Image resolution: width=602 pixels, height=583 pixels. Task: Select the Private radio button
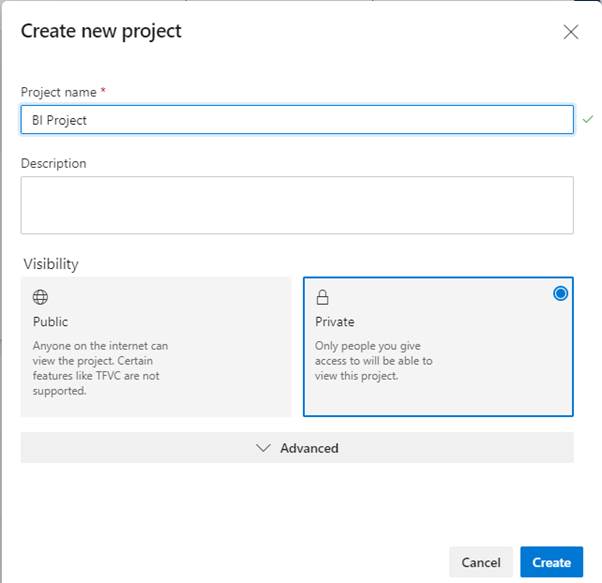coord(560,294)
